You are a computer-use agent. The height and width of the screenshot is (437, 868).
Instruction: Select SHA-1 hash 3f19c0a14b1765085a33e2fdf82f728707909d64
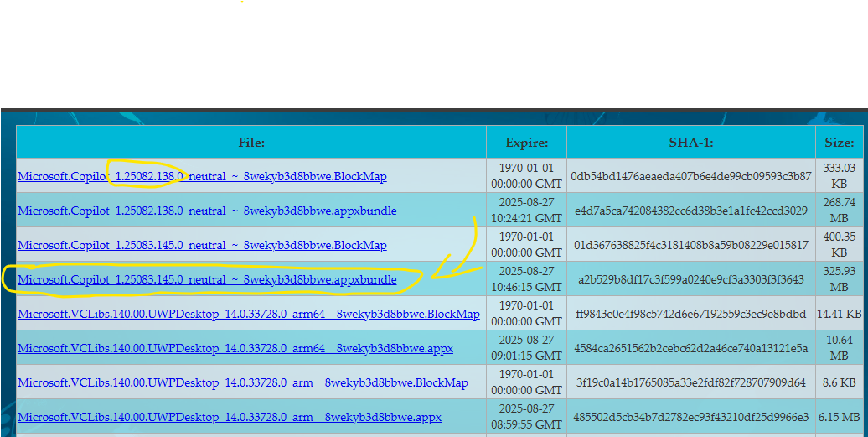[691, 382]
